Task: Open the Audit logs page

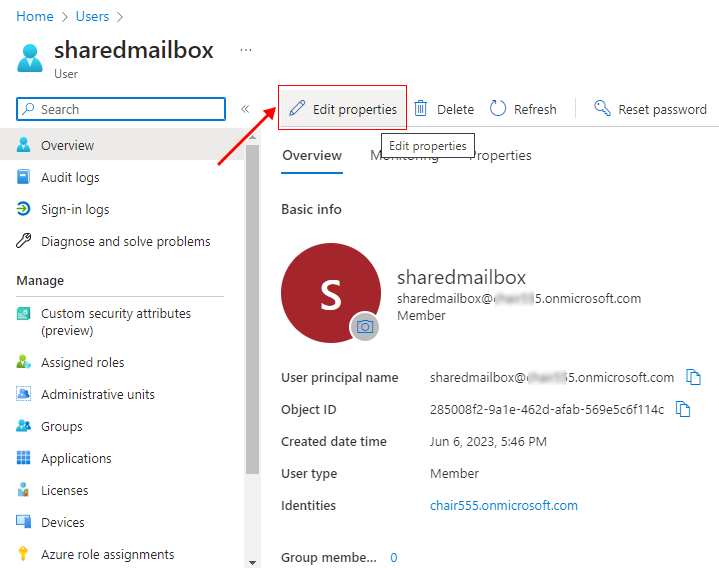Action: [70, 177]
